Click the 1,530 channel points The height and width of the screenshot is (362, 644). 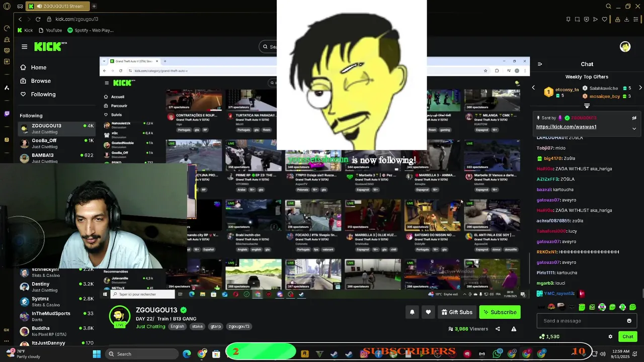[x=549, y=337]
